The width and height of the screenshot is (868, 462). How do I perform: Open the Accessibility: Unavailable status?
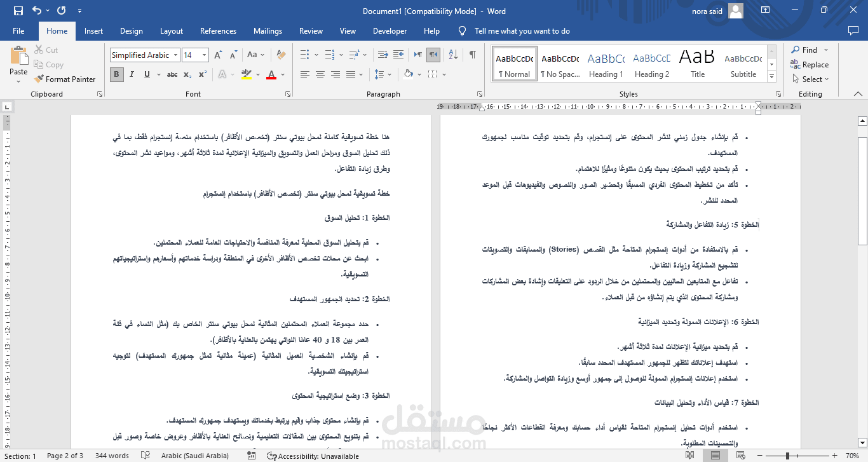(x=313, y=456)
